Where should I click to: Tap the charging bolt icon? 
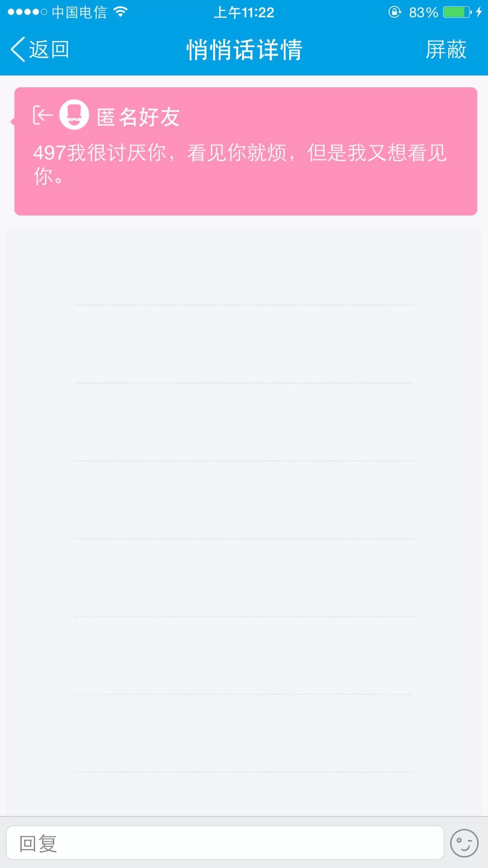pos(479,12)
